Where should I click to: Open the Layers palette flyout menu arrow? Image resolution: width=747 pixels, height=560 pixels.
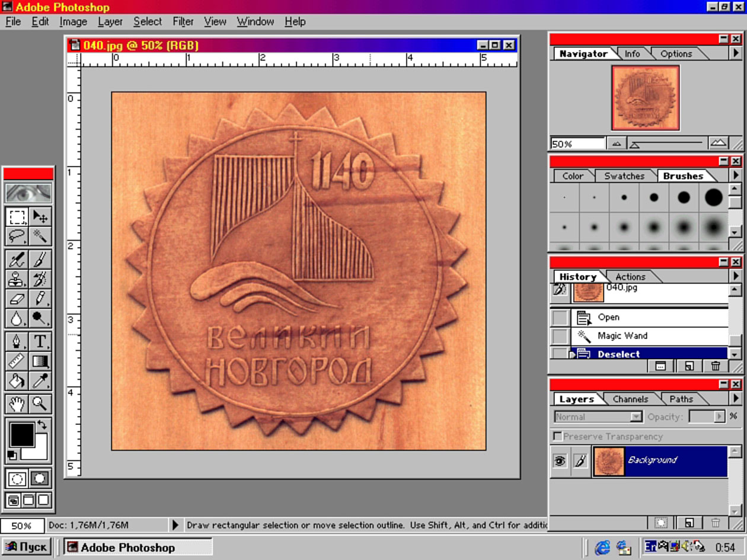pyautogui.click(x=736, y=399)
